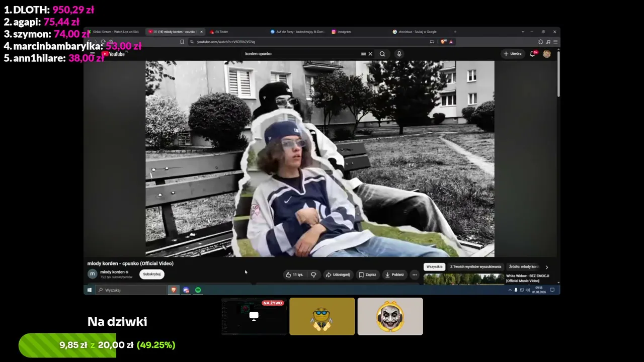Open the on-screen keyboard icon in search

[363, 54]
